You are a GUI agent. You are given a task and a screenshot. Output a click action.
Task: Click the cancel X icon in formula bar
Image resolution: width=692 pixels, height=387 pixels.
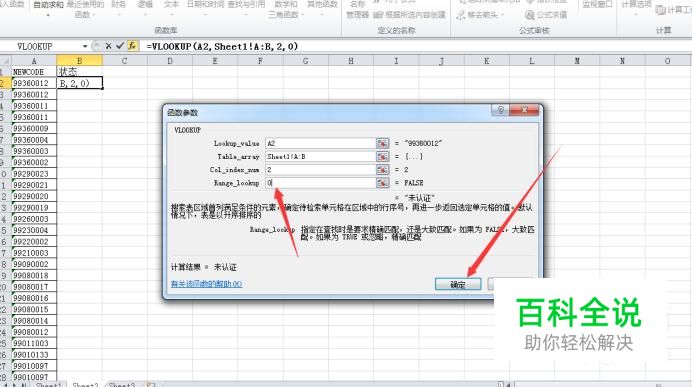tap(108, 46)
